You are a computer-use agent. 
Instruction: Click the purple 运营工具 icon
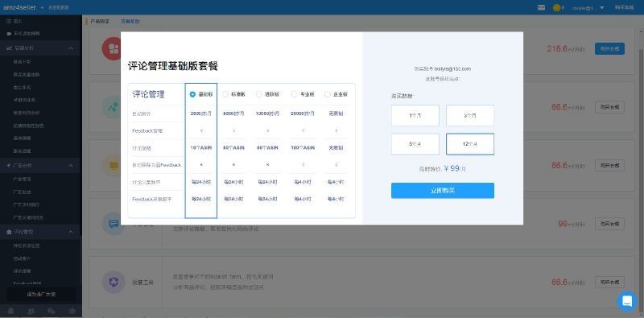pos(114,283)
